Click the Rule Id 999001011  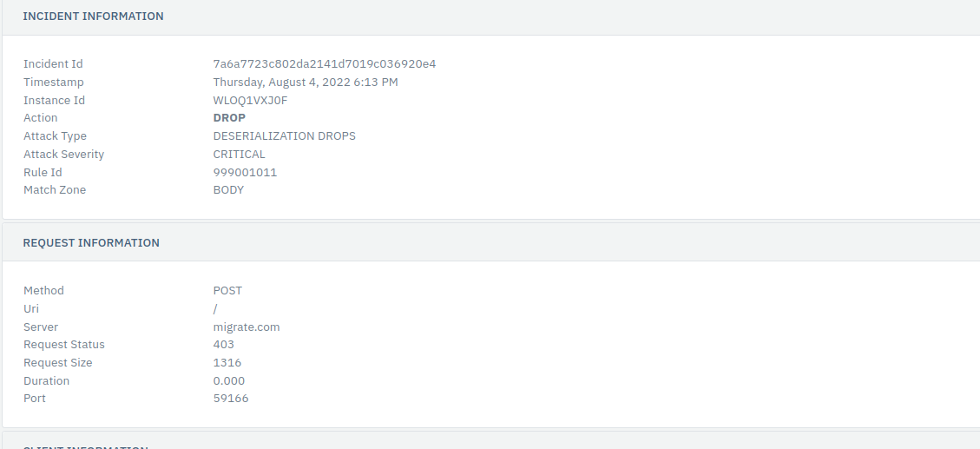tap(245, 172)
